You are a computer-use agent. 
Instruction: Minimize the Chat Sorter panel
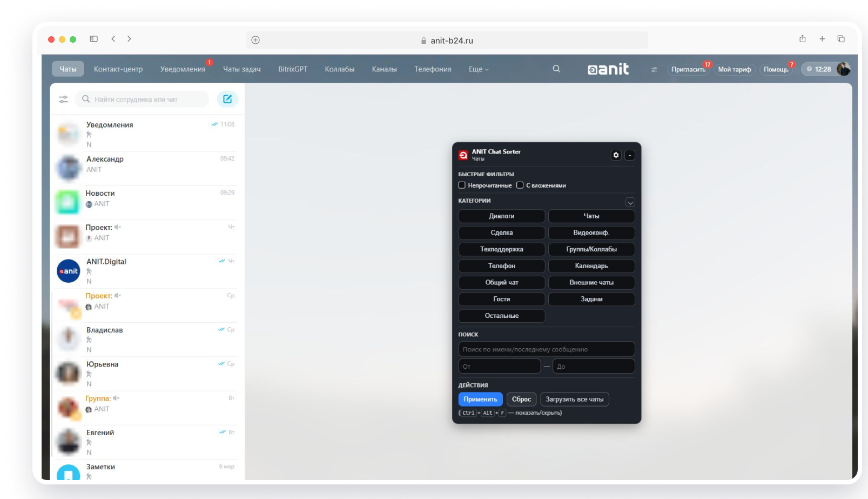point(630,155)
